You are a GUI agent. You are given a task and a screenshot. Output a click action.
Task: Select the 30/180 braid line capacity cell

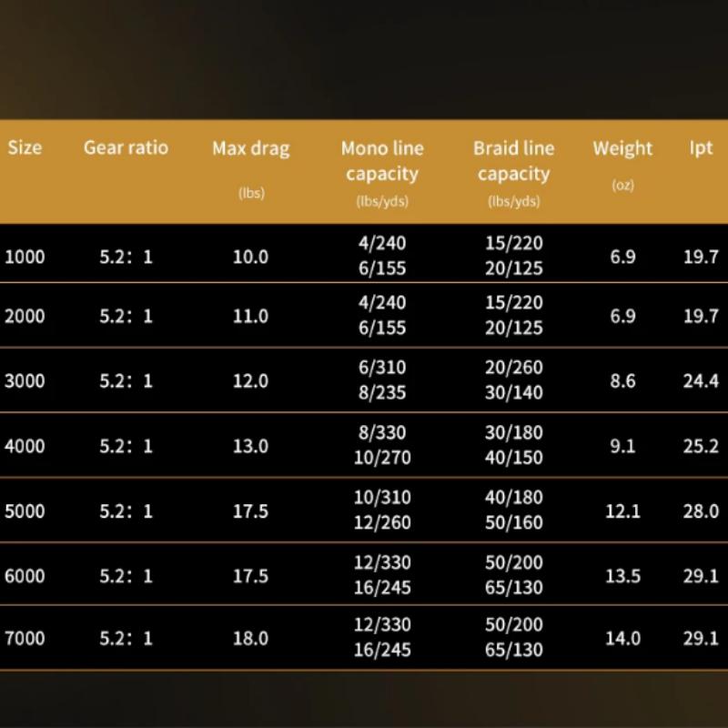pos(513,433)
